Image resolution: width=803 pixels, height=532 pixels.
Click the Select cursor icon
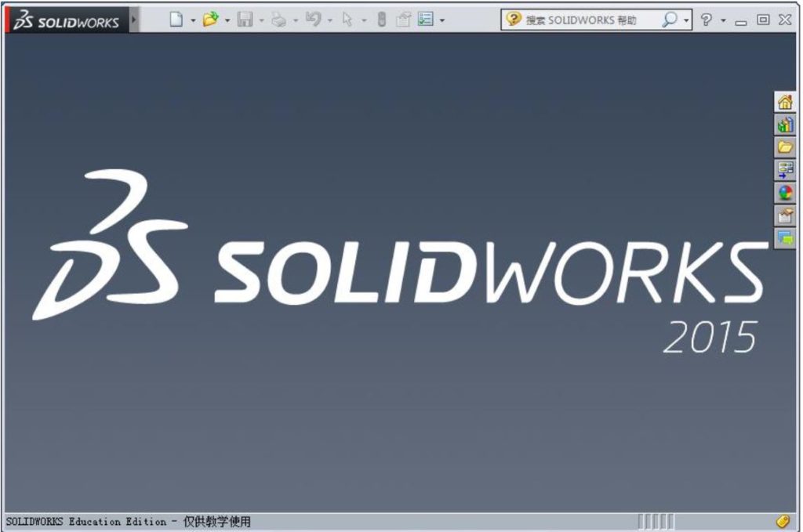(x=347, y=20)
